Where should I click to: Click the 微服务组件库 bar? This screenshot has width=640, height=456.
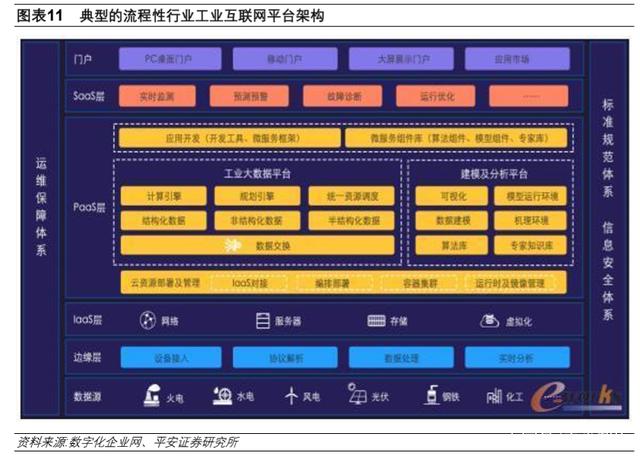pyautogui.click(x=456, y=138)
